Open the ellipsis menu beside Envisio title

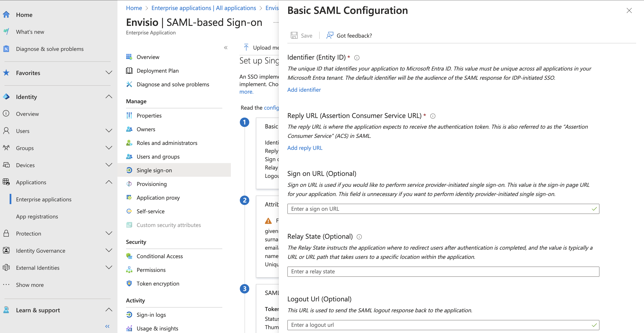click(x=276, y=22)
